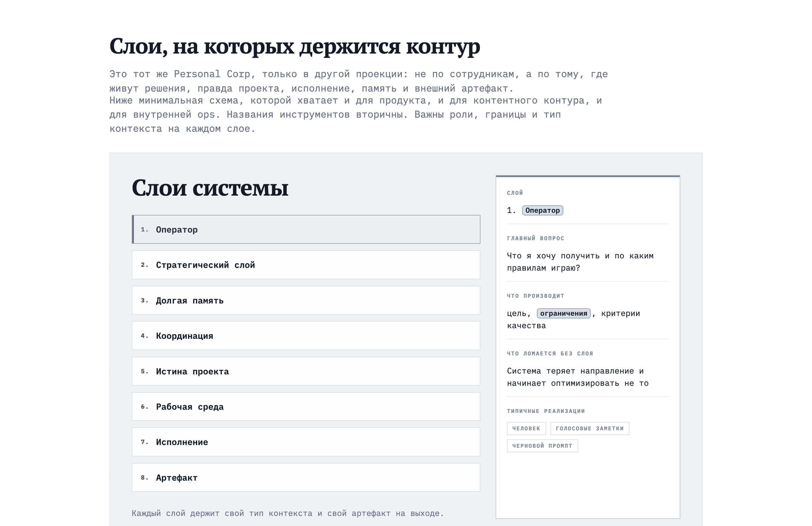Click the "ЧТО ПРОИЗВОДИТ" label
Viewport: 812px width, 526px height.
tap(536, 296)
